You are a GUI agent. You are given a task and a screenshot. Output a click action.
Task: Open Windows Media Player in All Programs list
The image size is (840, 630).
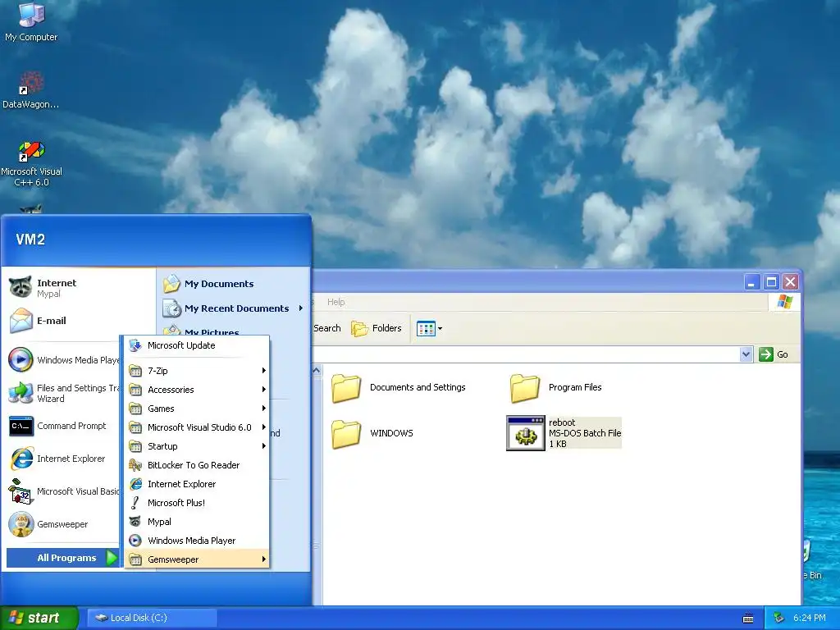197,541
